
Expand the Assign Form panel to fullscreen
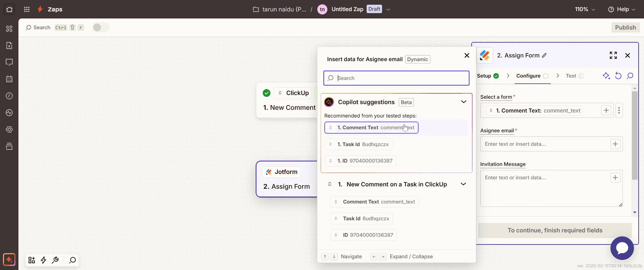[613, 55]
